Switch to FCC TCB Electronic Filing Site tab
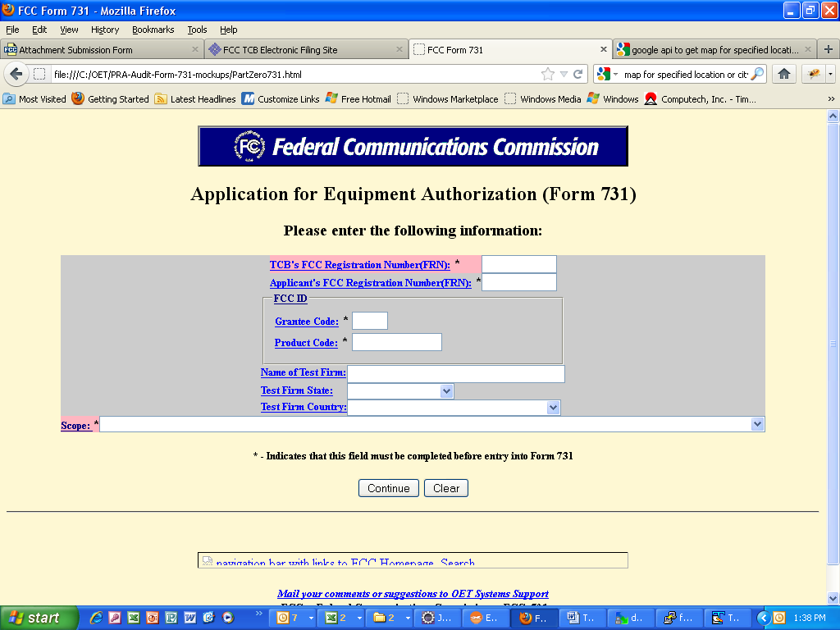 tap(306, 49)
